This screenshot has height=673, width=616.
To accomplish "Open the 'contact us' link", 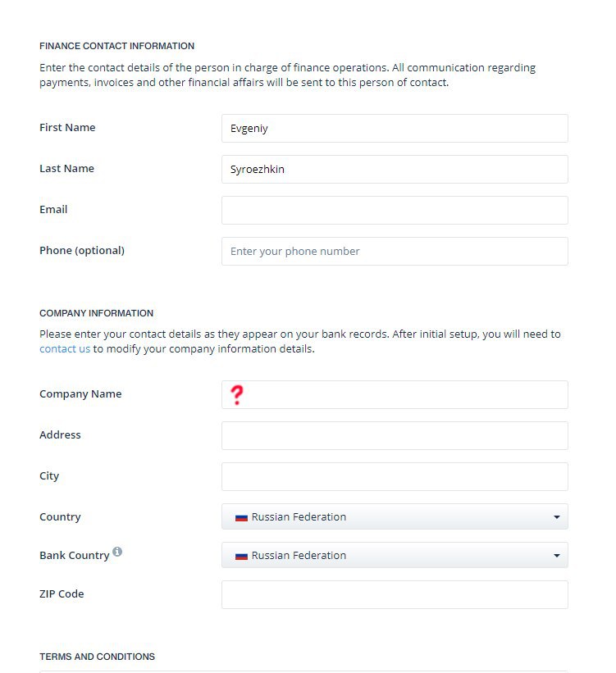I will coord(65,348).
